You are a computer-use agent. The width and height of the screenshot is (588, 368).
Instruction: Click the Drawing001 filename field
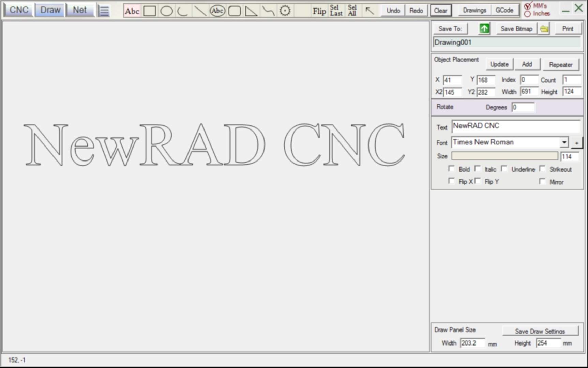pos(507,43)
